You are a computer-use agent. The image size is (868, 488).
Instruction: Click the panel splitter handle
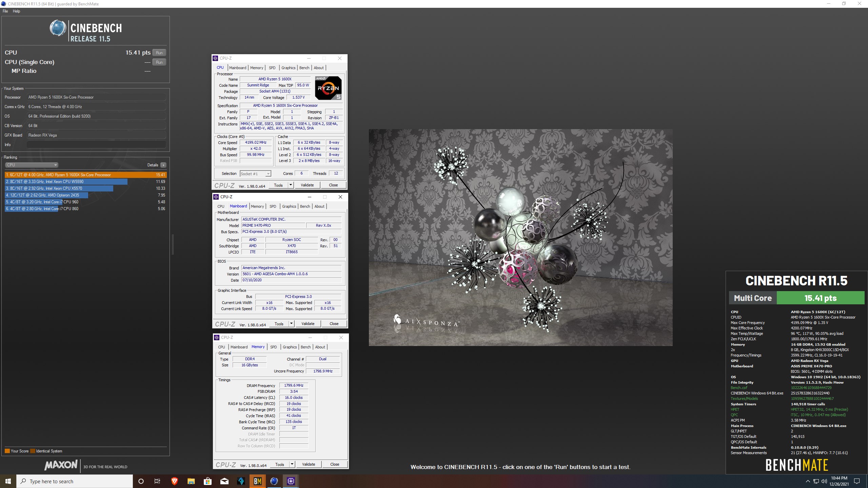coord(173,244)
